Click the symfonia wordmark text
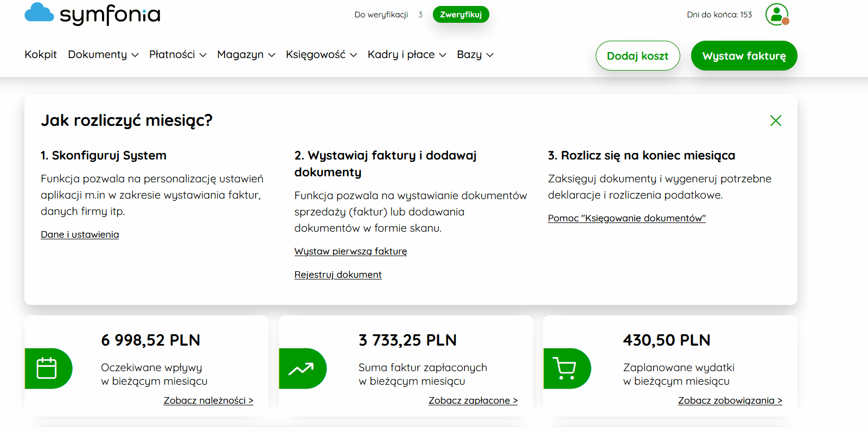Image resolution: width=868 pixels, height=433 pixels. 110,15
